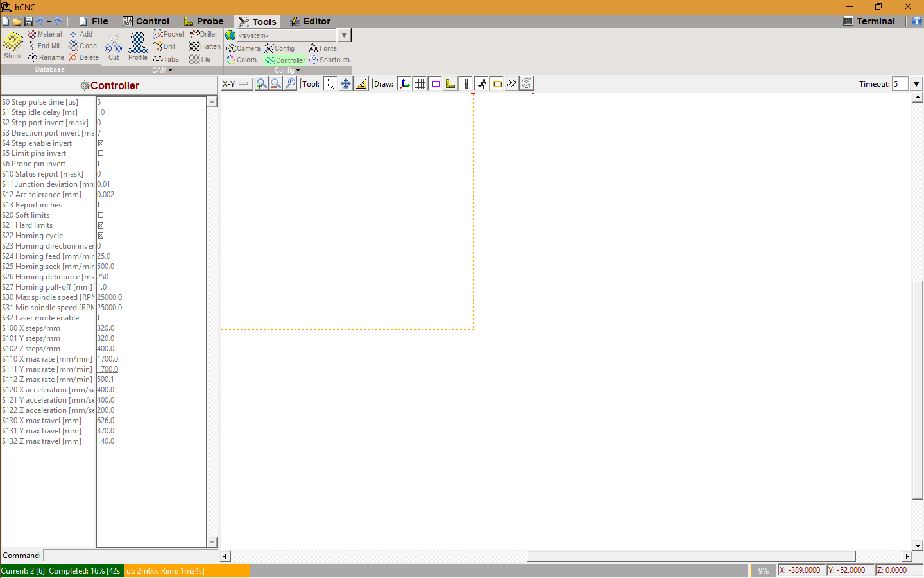Click the Open folder icon
The width and height of the screenshot is (924, 578).
pos(17,21)
